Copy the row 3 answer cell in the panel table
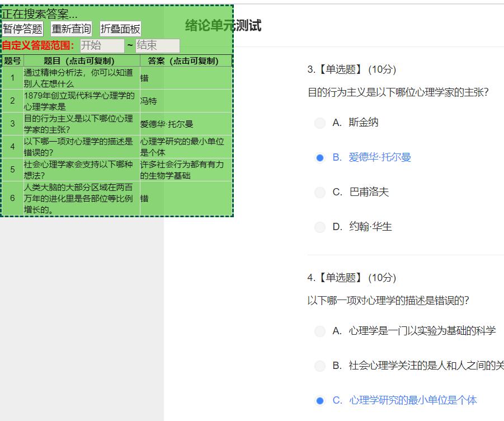Image resolution: width=504 pixels, height=421 pixels. [x=185, y=124]
